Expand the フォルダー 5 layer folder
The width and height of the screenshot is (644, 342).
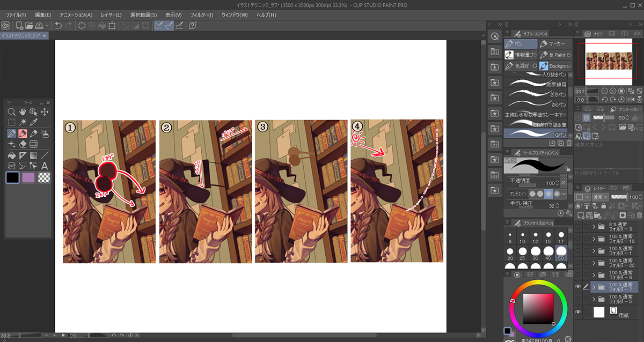[594, 300]
